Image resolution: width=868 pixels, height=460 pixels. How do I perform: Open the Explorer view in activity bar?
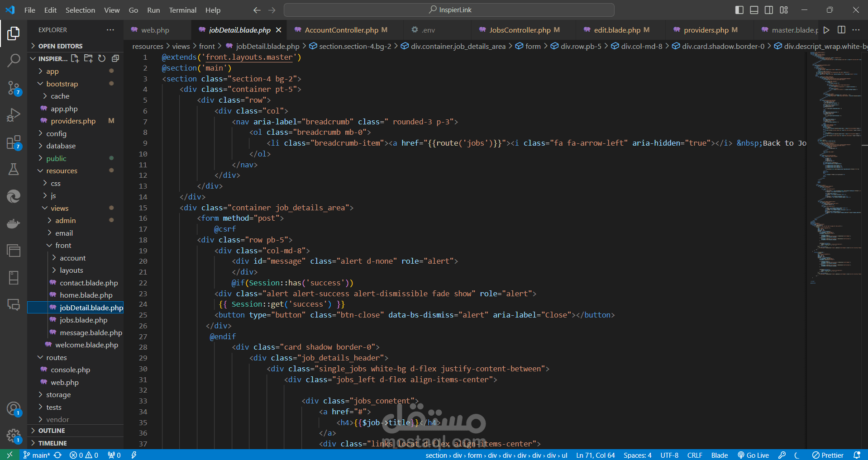point(14,33)
